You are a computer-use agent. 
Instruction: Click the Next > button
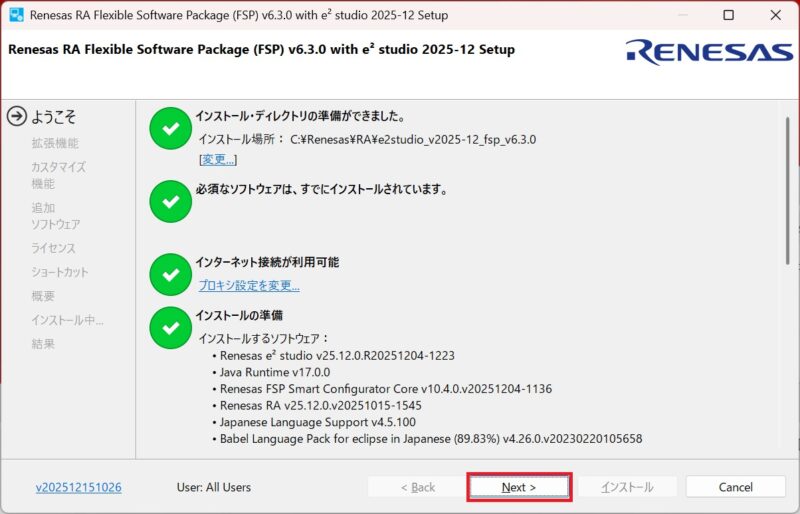[x=519, y=487]
